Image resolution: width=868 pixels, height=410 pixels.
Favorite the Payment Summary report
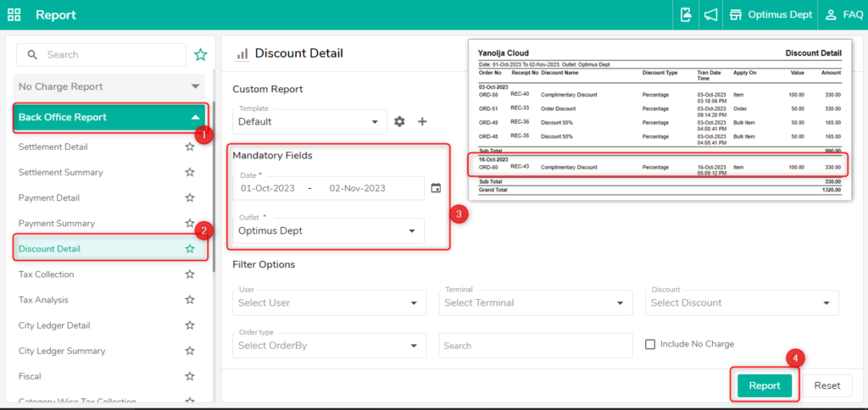click(190, 223)
